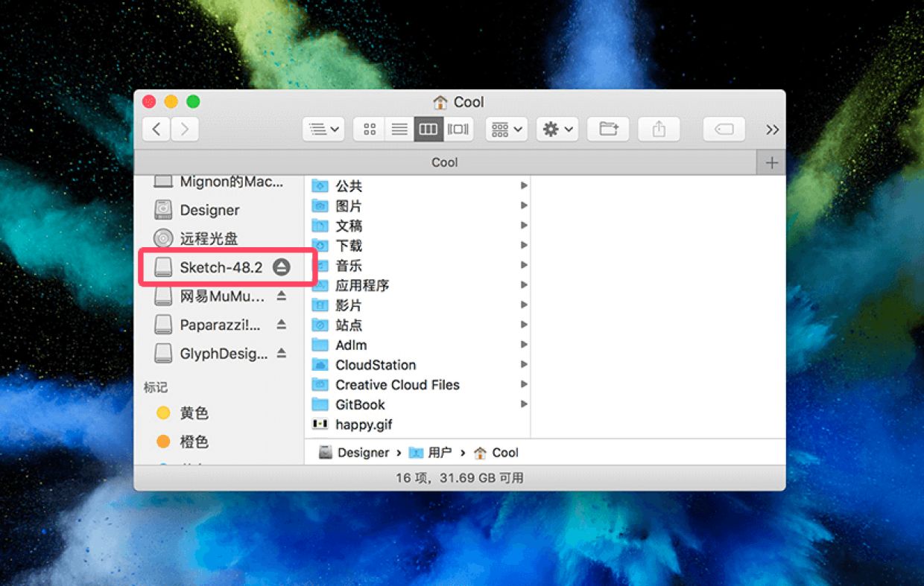The width and height of the screenshot is (924, 586).
Task: Click 用户 in the path bar
Action: (x=430, y=453)
